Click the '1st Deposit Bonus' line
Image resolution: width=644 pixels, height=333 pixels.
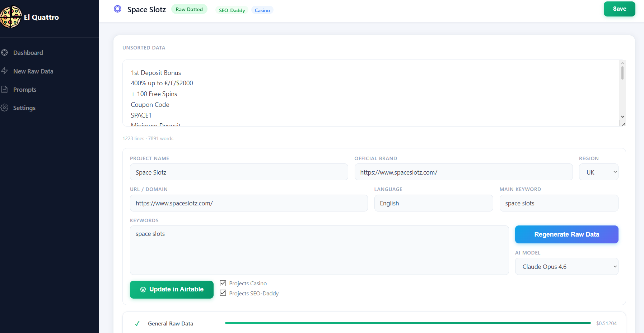tap(156, 73)
